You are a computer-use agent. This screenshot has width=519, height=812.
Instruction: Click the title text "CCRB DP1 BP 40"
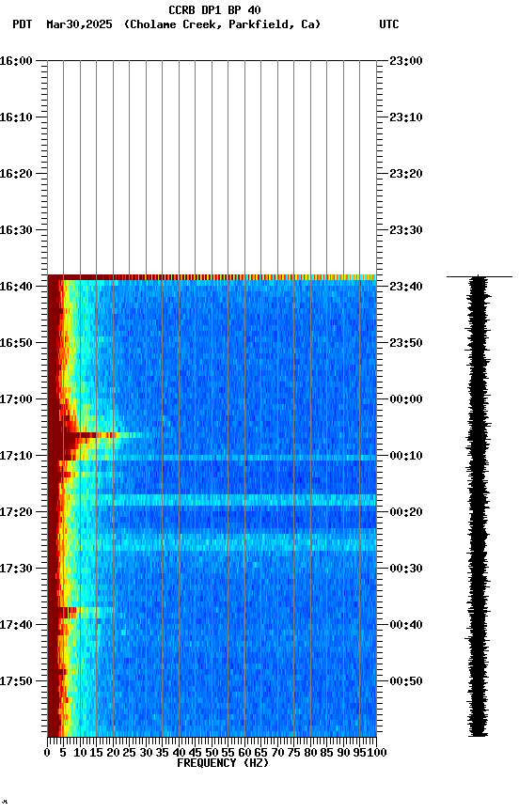tap(214, 10)
